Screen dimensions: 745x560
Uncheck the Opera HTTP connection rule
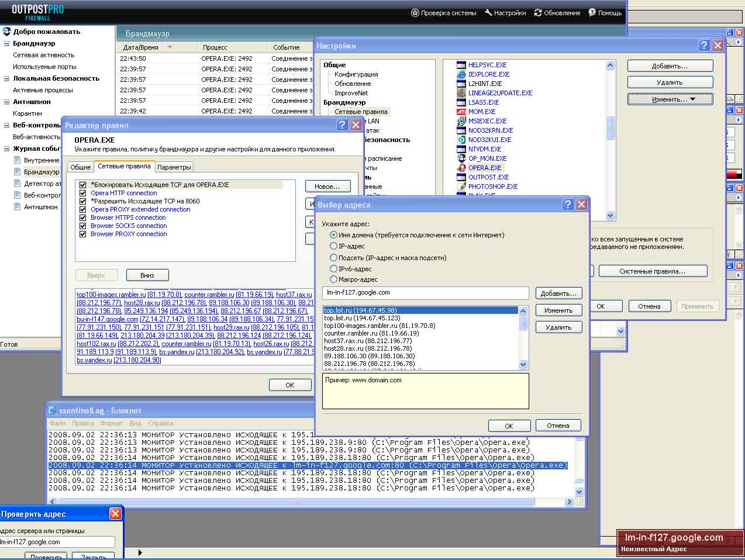tap(83, 193)
